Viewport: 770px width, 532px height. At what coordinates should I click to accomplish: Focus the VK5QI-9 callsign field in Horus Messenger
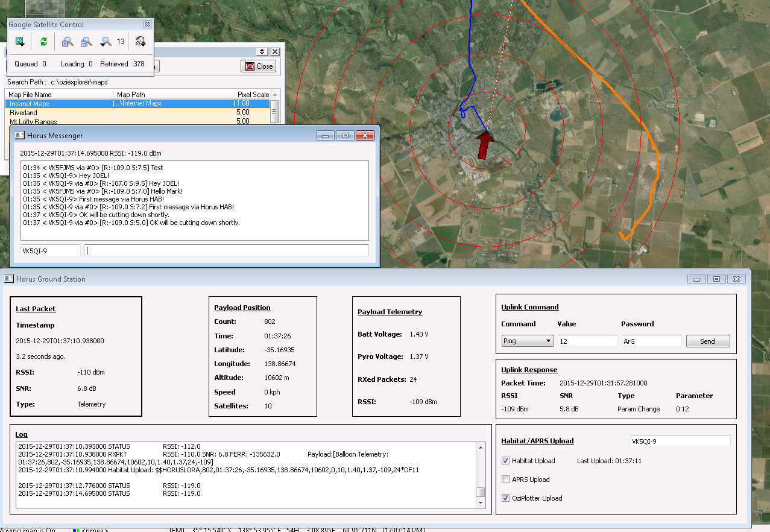click(51, 250)
